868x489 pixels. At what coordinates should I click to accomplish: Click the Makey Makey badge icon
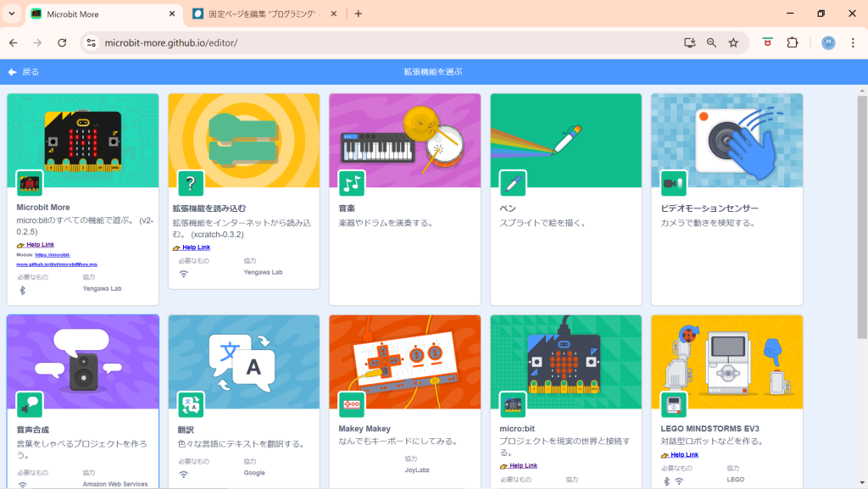click(x=352, y=404)
